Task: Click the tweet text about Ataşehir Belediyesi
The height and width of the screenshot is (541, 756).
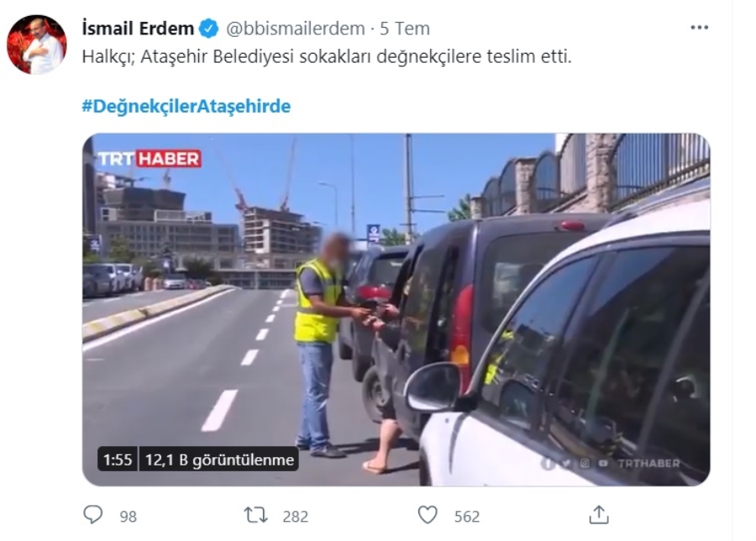Action: [x=327, y=56]
